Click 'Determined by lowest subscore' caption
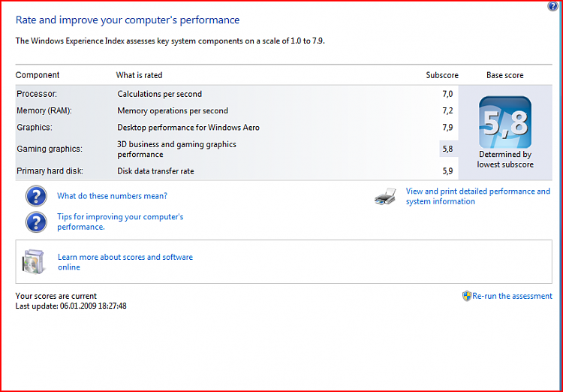The image size is (563, 392). 505,159
